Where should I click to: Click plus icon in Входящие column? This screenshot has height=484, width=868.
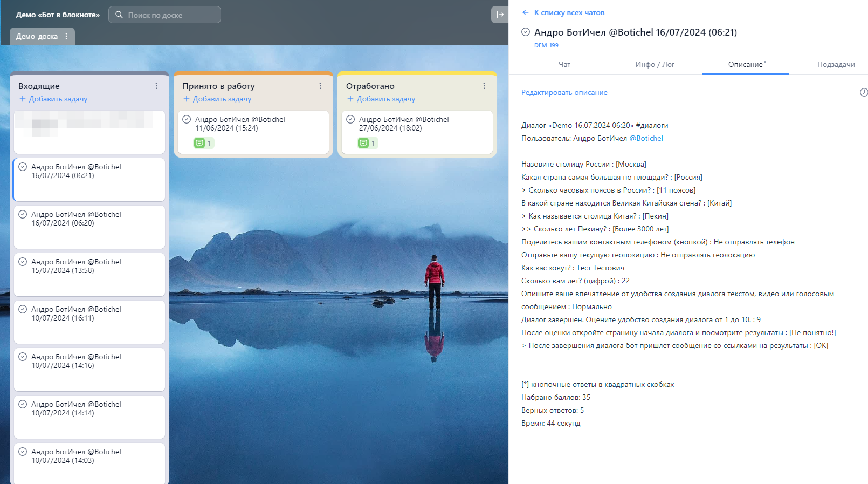(x=23, y=99)
